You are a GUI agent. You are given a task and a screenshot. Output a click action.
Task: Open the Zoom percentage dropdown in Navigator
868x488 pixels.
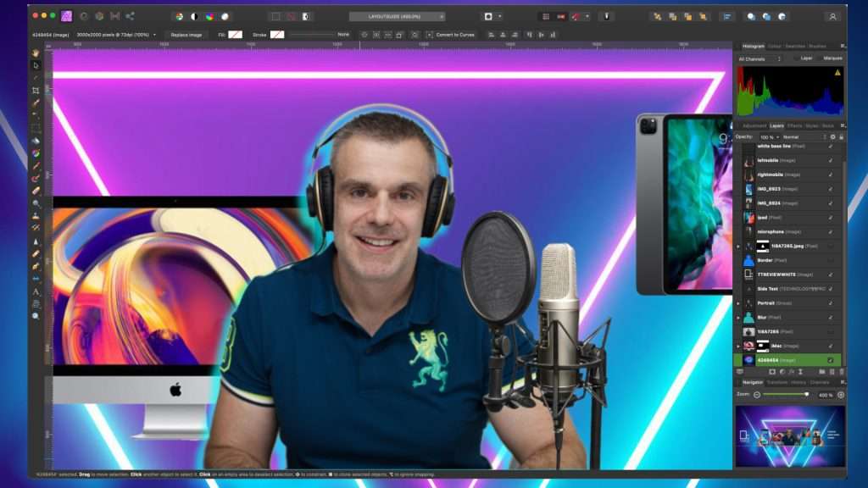click(826, 395)
